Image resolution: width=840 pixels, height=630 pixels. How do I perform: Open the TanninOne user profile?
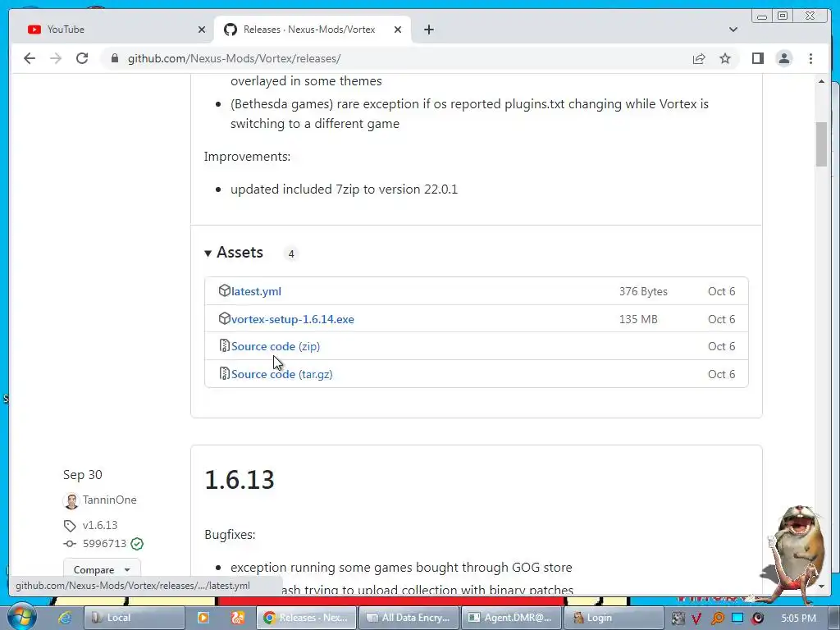[x=109, y=500]
